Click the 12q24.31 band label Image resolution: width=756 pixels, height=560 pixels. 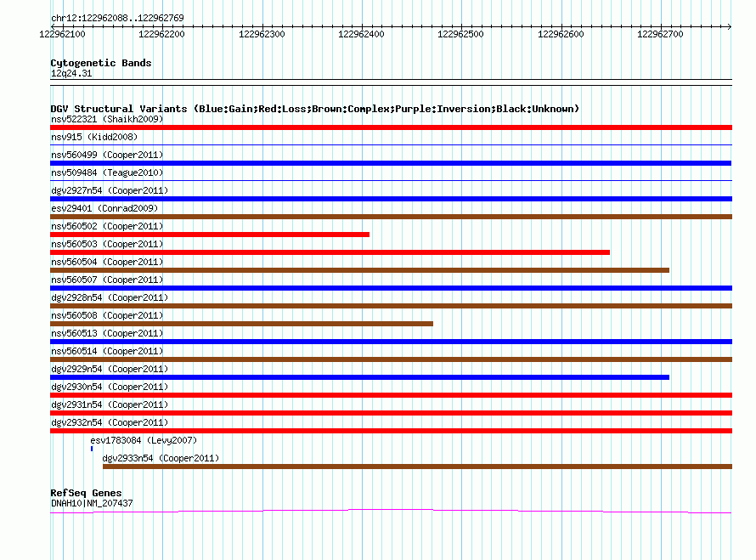[x=71, y=73]
